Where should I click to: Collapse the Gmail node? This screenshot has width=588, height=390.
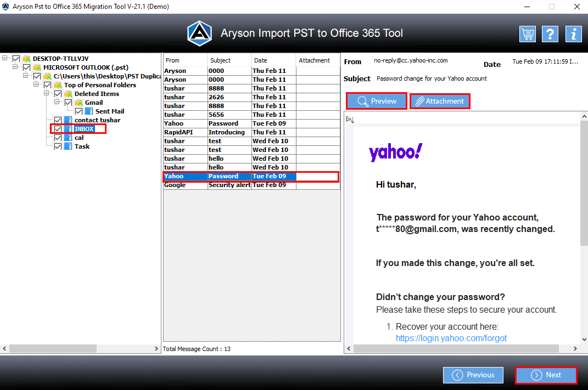(57, 102)
